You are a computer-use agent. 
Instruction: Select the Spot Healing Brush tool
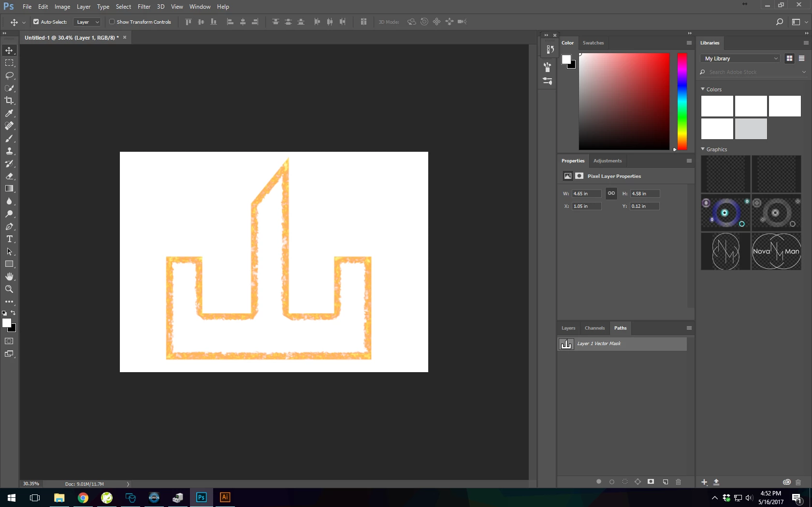[x=9, y=126]
